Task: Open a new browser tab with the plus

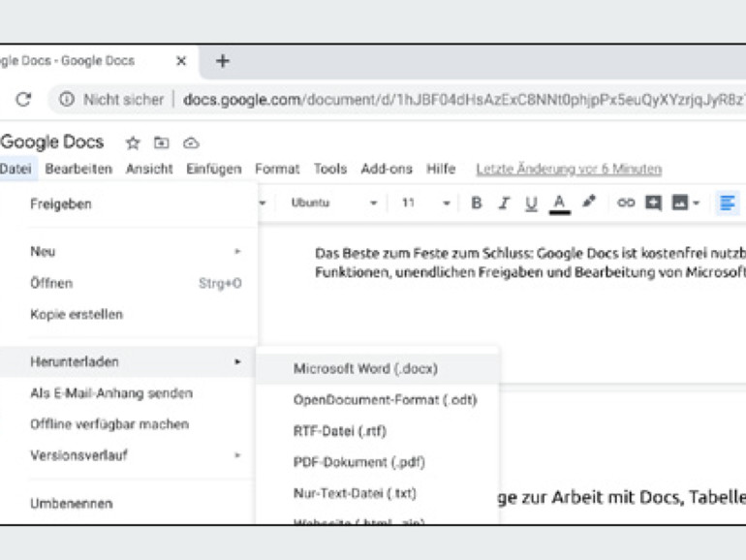Action: pos(223,61)
